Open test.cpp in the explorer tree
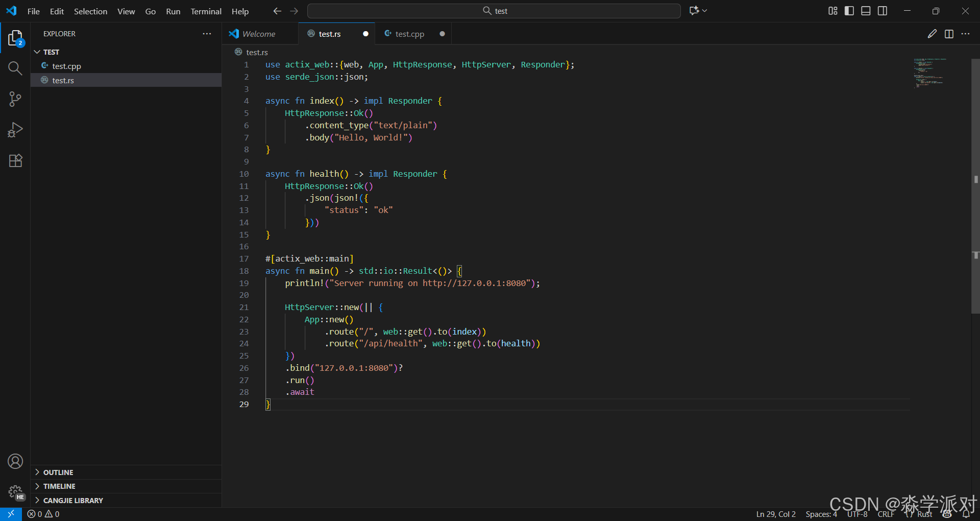 [126, 66]
